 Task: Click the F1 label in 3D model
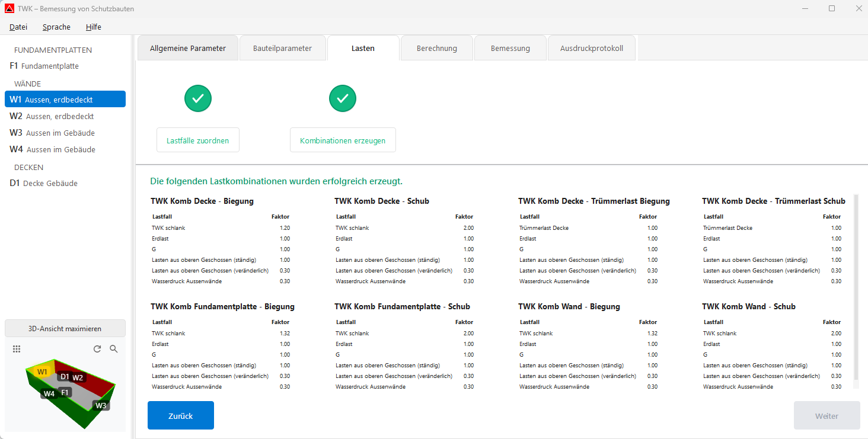click(x=65, y=392)
